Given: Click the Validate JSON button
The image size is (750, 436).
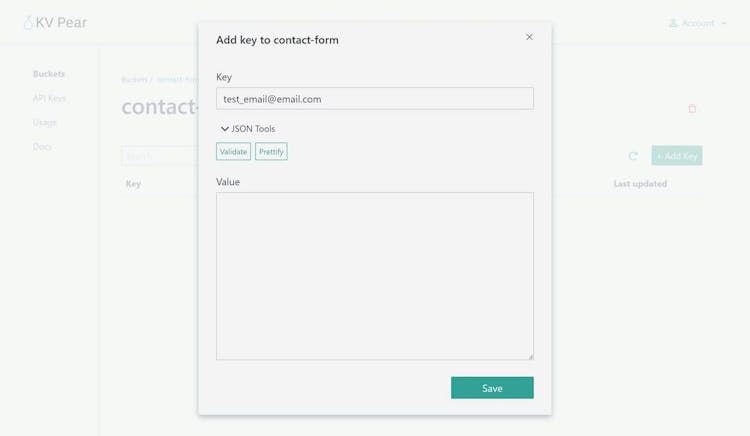Looking at the screenshot, I should tap(233, 152).
